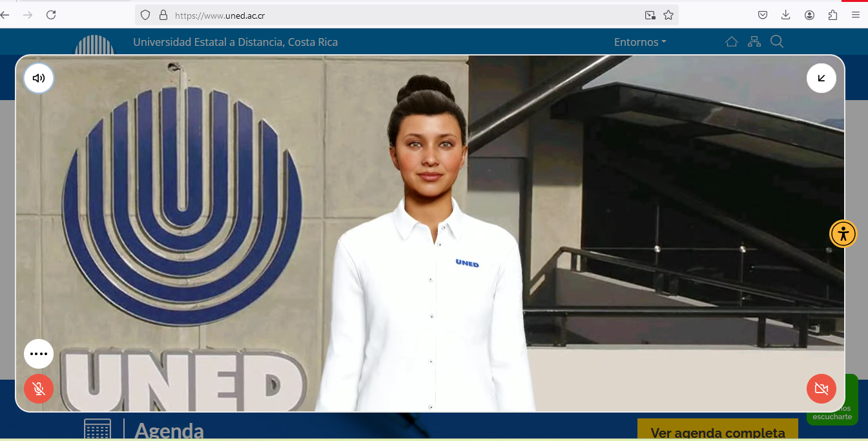This screenshot has width=868, height=441.
Task: Turn on the camera in avatar window
Action: pos(821,389)
